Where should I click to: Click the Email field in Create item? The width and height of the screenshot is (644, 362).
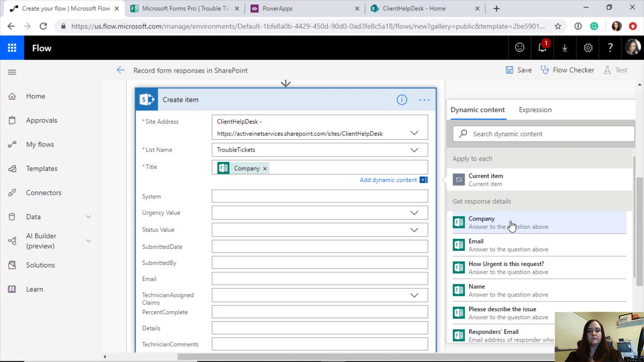point(320,279)
